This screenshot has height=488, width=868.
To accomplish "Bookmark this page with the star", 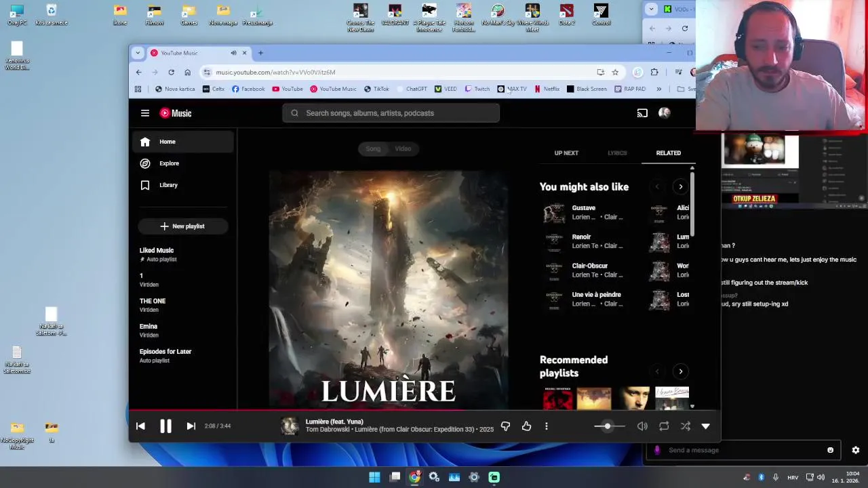I will pos(615,72).
